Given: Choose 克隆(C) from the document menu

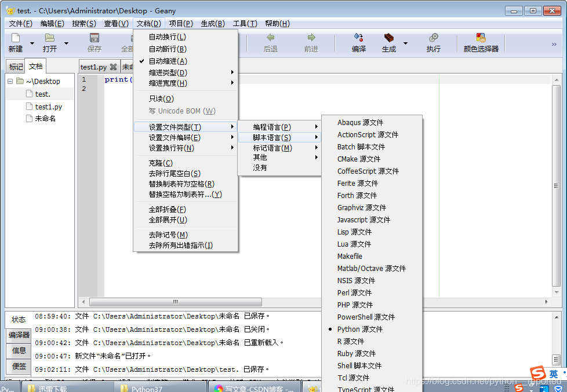Looking at the screenshot, I should (186, 163).
